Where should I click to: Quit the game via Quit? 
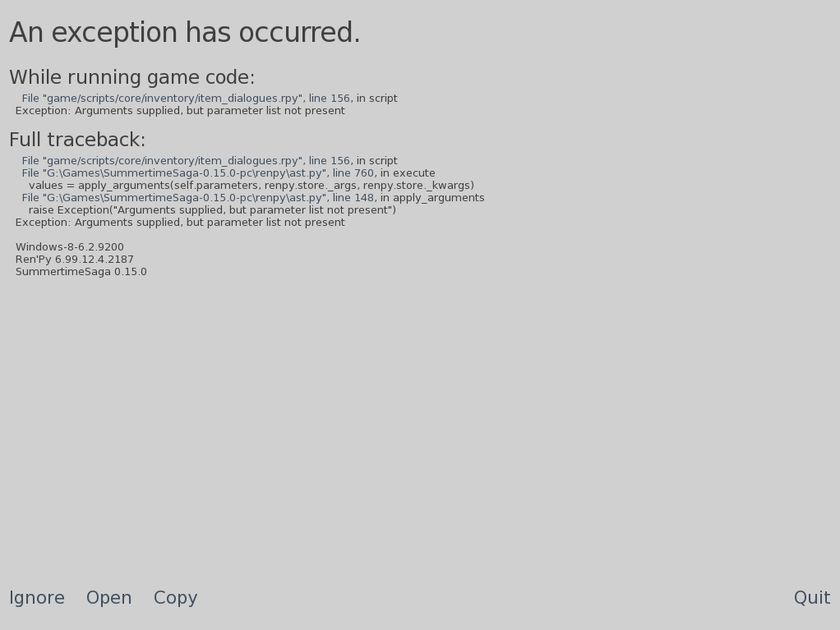(811, 598)
